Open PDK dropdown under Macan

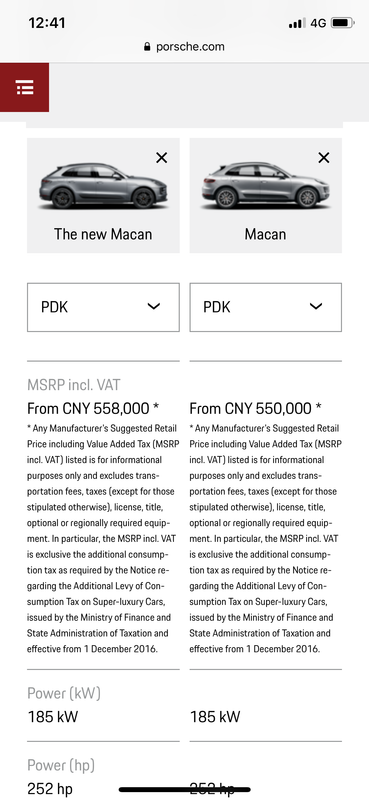pos(265,307)
